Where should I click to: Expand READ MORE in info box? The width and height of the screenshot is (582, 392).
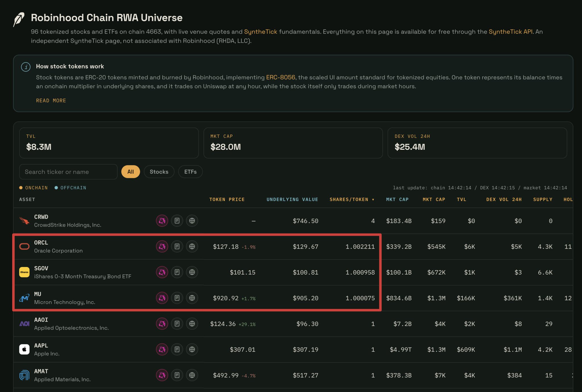pos(51,101)
